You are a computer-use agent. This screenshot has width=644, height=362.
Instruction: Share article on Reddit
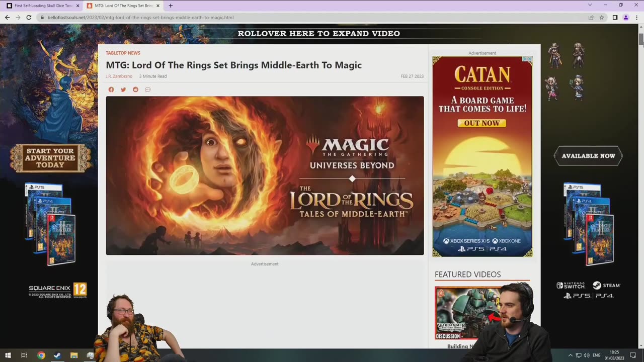tap(135, 89)
